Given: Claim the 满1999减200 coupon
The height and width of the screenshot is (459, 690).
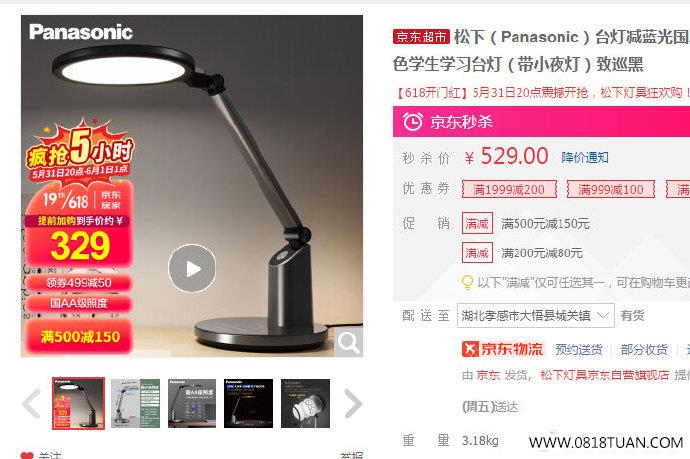Looking at the screenshot, I should 509,189.
